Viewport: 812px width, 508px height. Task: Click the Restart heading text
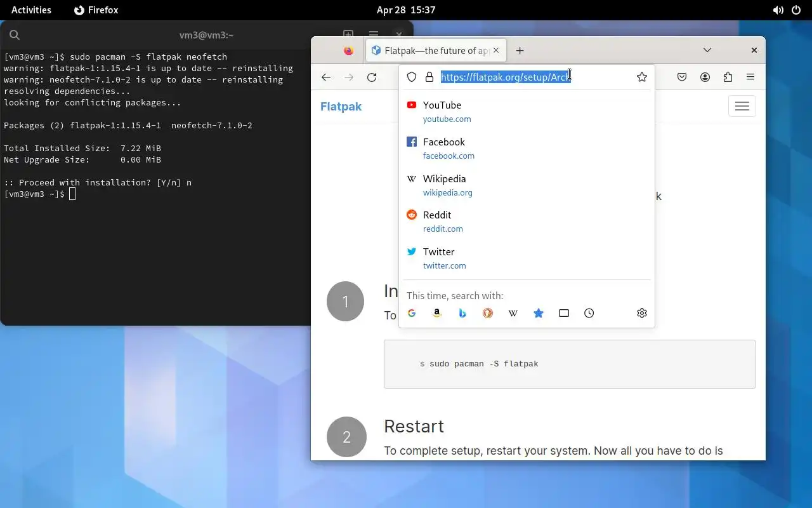pos(414,426)
